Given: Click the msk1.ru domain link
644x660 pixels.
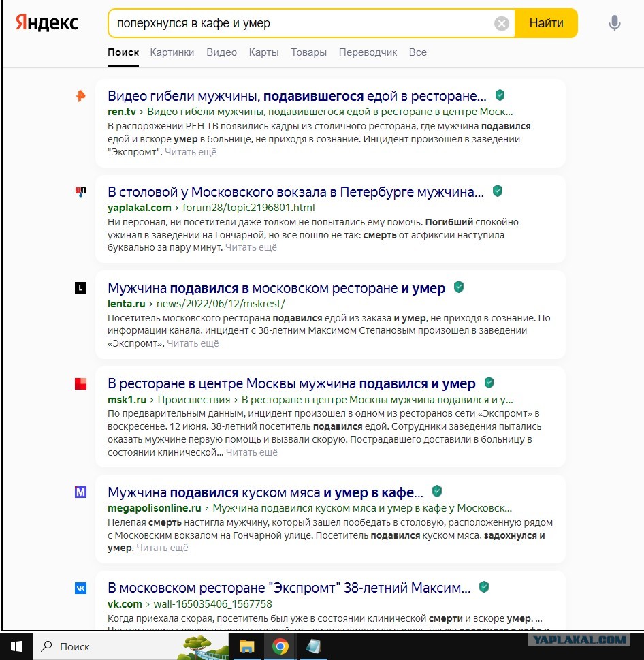Looking at the screenshot, I should click(127, 400).
